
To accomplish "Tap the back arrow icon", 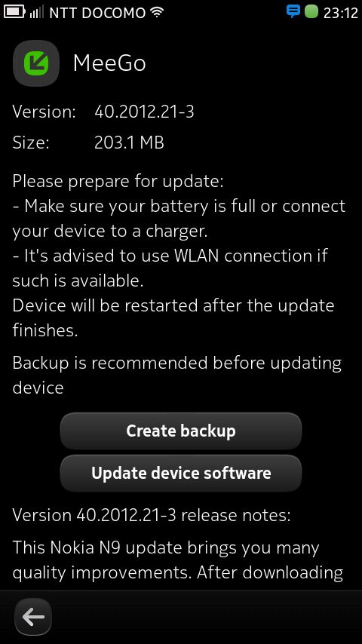I will coord(33,617).
